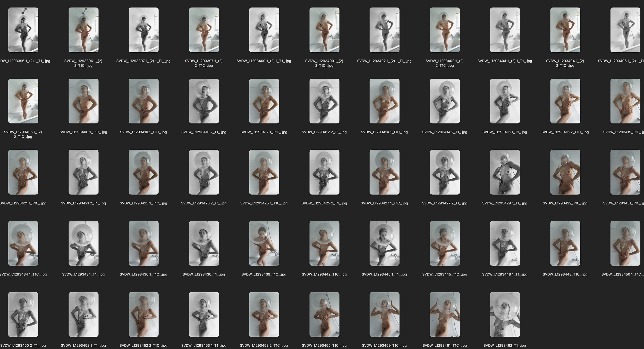Select the monochrome SVDW_L1293412 2_T1_.jpg thumbnail
Viewport: 644px width, 349px height.
pos(324,101)
